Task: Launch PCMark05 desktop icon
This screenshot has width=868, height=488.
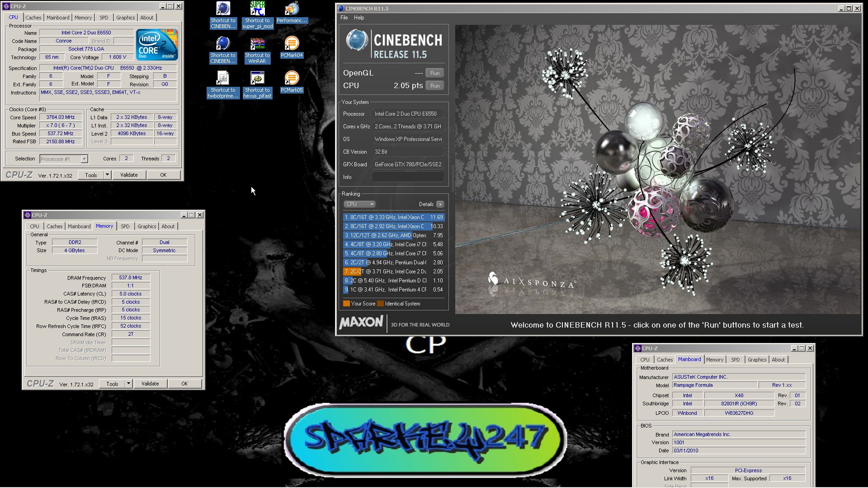Action: [x=292, y=82]
